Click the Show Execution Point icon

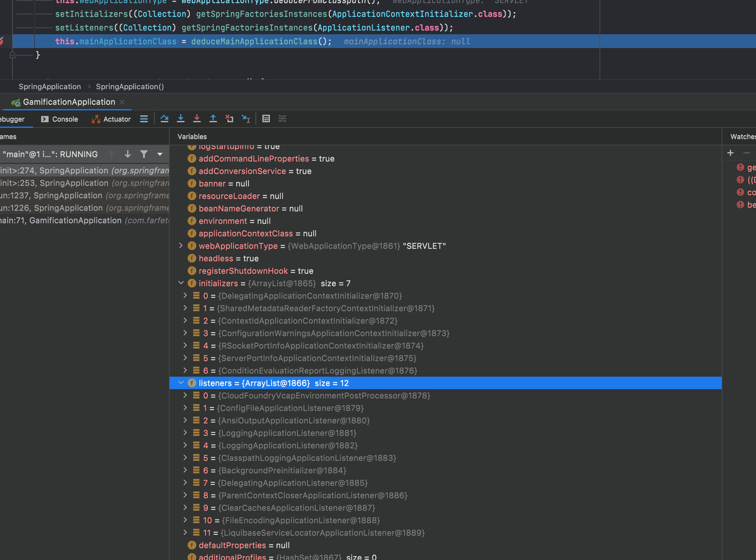tap(144, 119)
